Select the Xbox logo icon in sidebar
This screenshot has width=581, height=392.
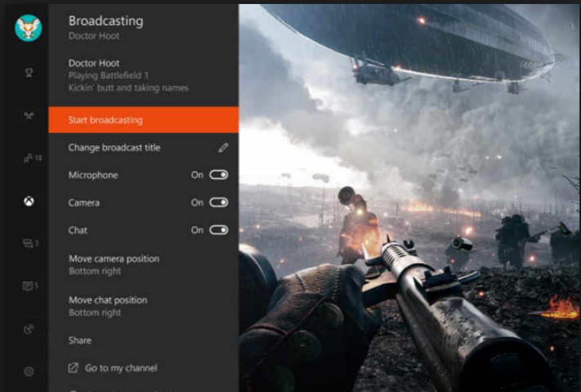(x=29, y=201)
